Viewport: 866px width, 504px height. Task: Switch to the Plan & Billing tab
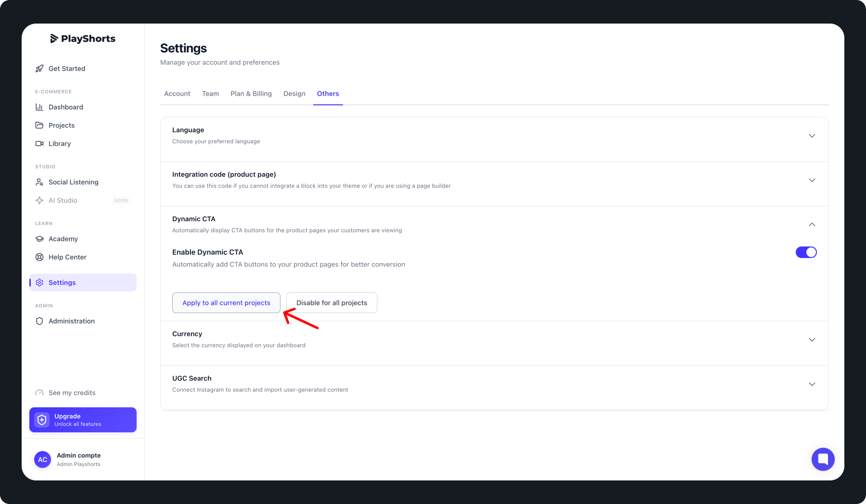251,94
